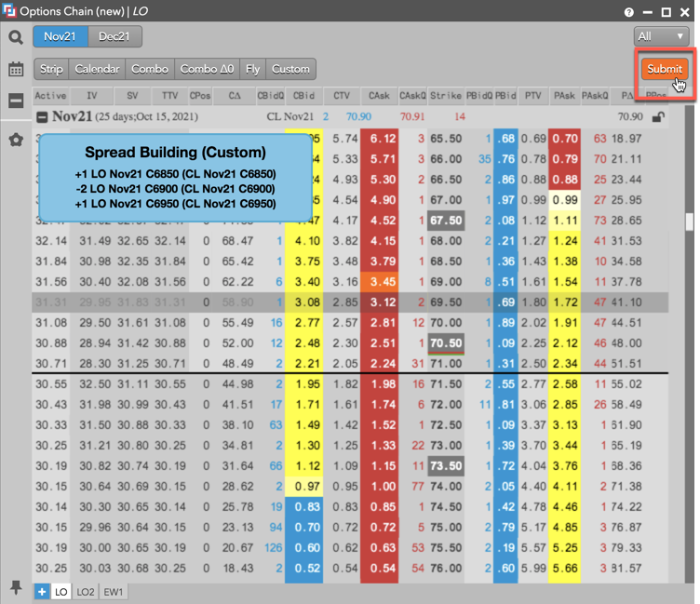Enable the Combo Δ0 spread mode
Screen dimensions: 700x604
207,69
